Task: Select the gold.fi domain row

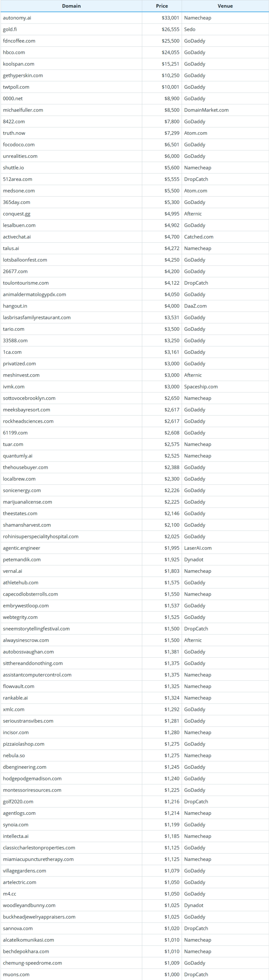Action: coord(10,29)
